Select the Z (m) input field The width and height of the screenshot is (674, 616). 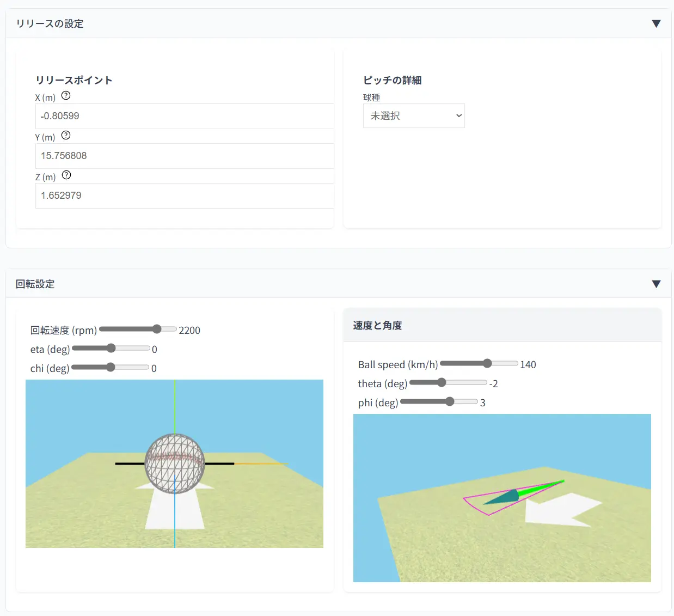coord(185,196)
